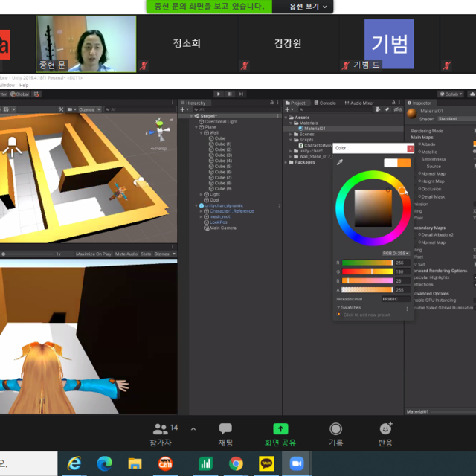The height and width of the screenshot is (476, 476).
Task: Click the Unity Play button
Action: pyautogui.click(x=219, y=94)
